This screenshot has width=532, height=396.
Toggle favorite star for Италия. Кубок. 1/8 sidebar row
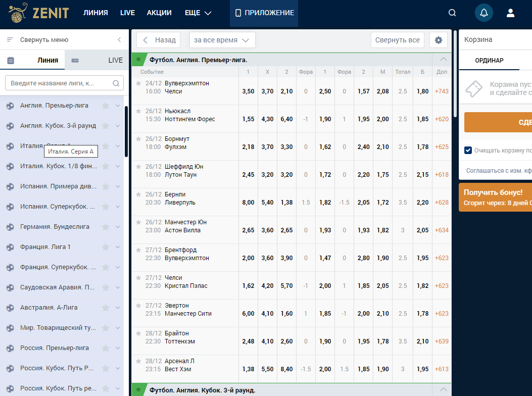click(106, 166)
